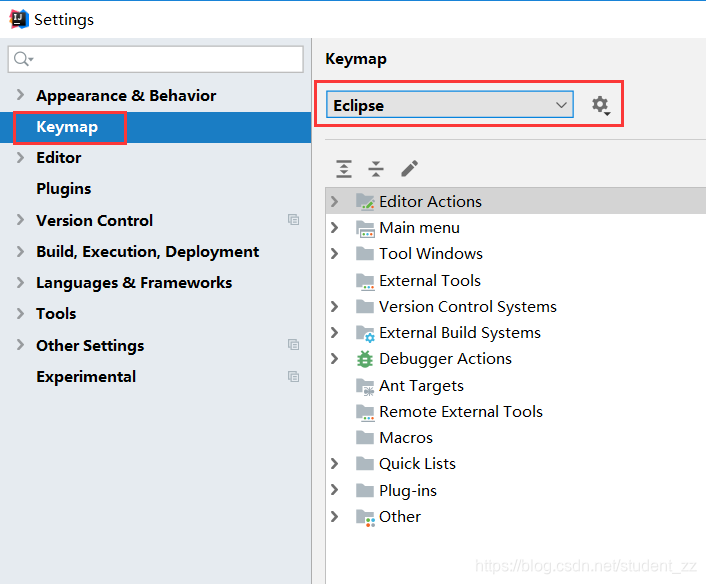Expand Build, Execution, Deployment group

click(x=20, y=251)
